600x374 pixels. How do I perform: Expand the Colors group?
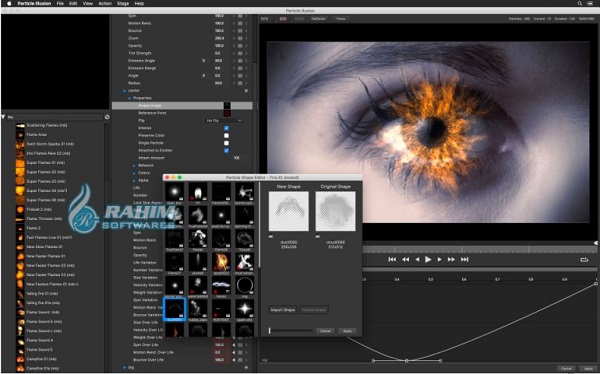pyautogui.click(x=134, y=173)
